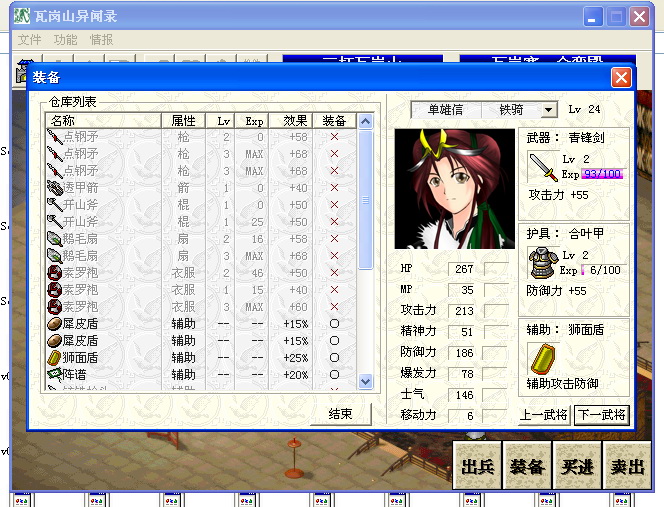Click the equip X mark for 透甲箭

pos(334,188)
